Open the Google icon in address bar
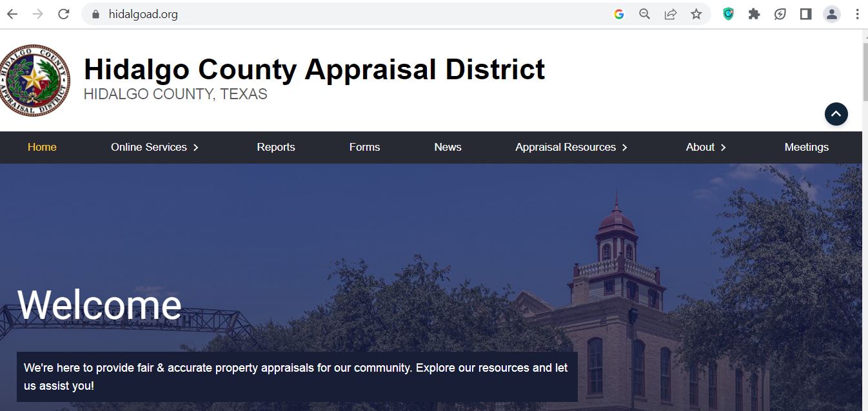Viewport: 868px width, 411px height. tap(619, 14)
